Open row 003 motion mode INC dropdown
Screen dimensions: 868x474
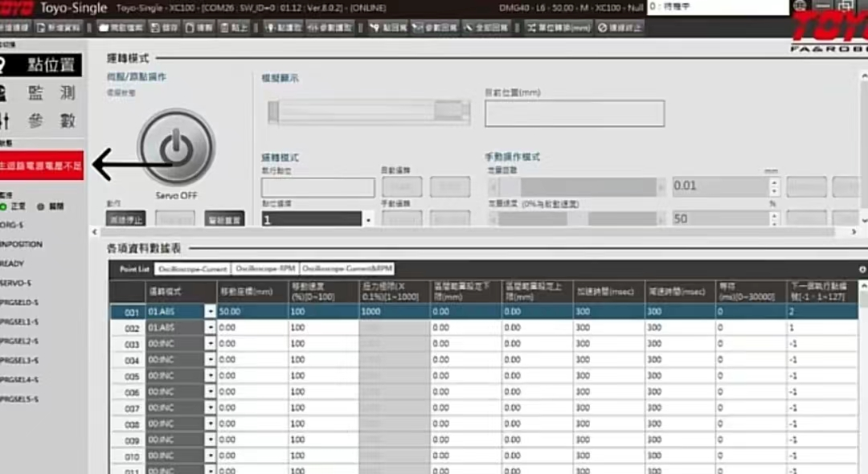pos(211,344)
